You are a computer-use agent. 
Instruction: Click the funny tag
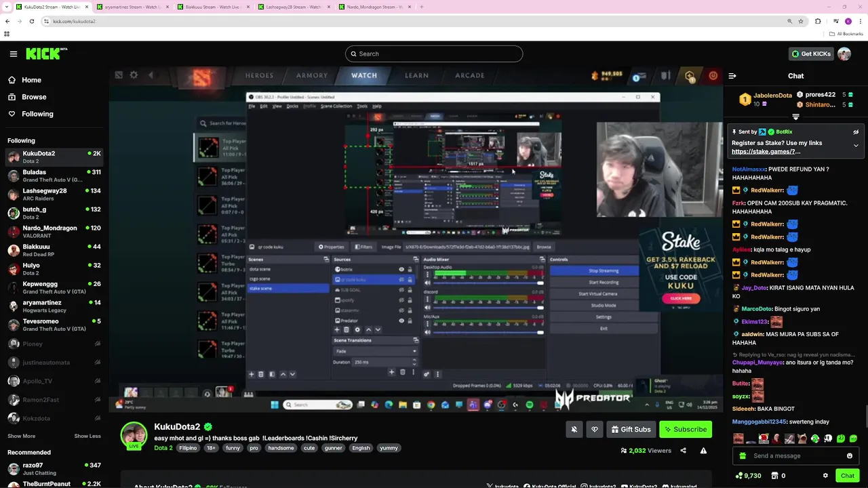pos(233,448)
